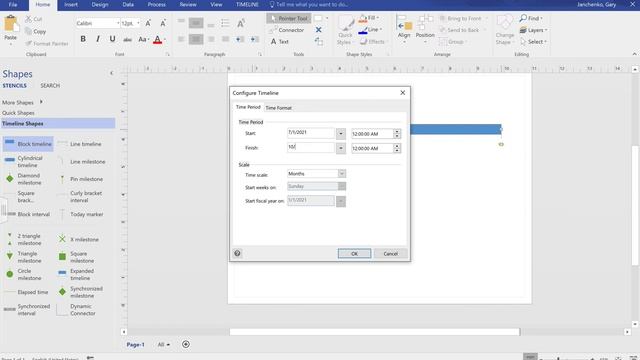
Task: Toggle Bold formatting
Action: tap(83, 39)
